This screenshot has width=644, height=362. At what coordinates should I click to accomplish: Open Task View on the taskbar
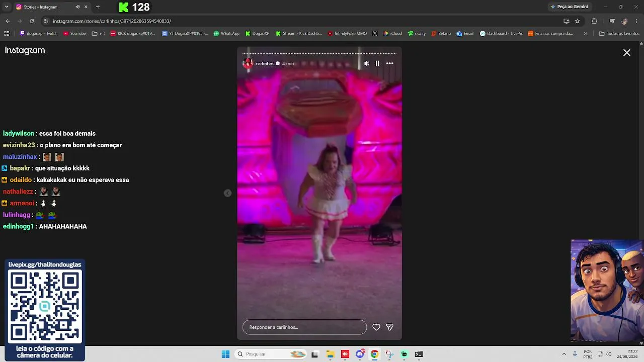[x=315, y=354]
